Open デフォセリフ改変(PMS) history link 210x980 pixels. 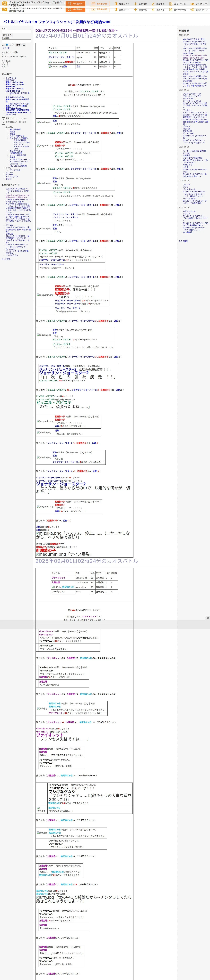pyautogui.click(x=193, y=158)
